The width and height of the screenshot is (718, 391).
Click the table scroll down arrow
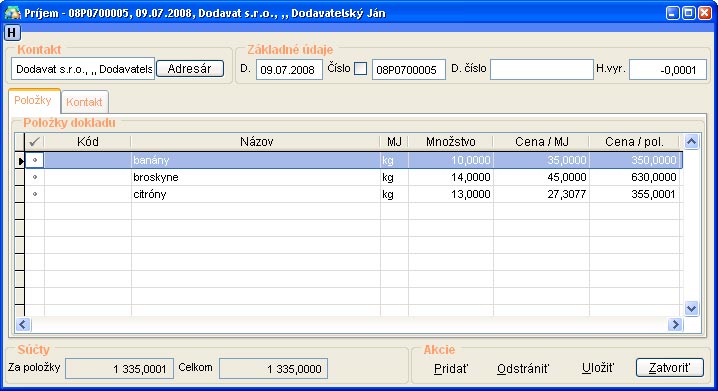(x=691, y=308)
